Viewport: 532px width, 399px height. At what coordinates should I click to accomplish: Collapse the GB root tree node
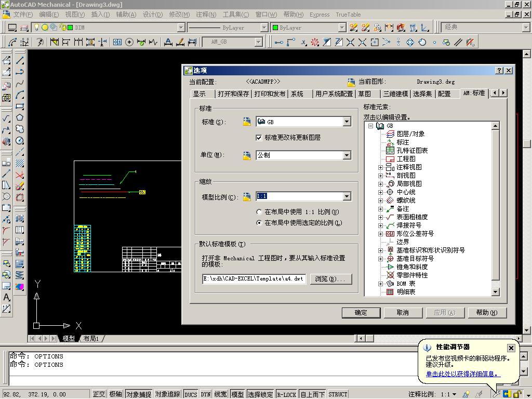370,126
